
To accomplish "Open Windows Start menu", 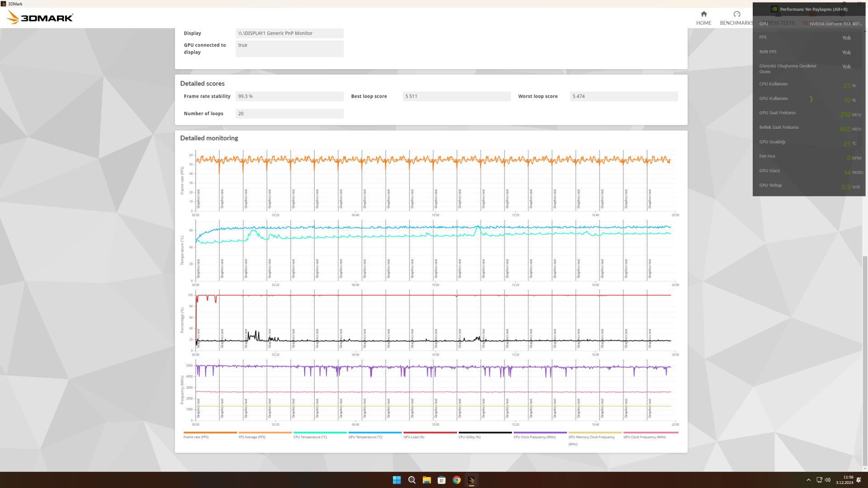I will click(396, 480).
